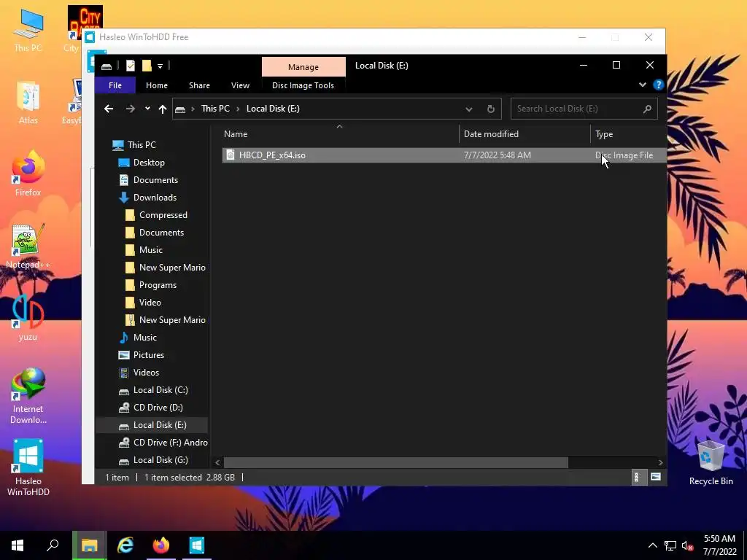The image size is (747, 560).
Task: Open Internet Explorer from taskbar
Action: point(125,545)
